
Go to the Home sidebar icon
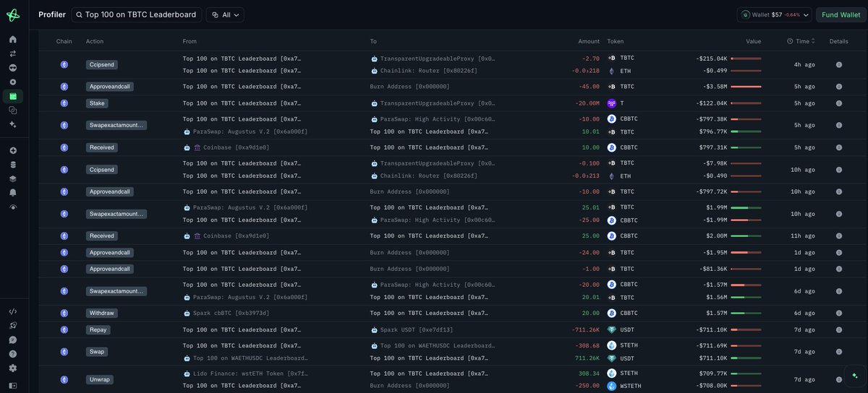13,39
